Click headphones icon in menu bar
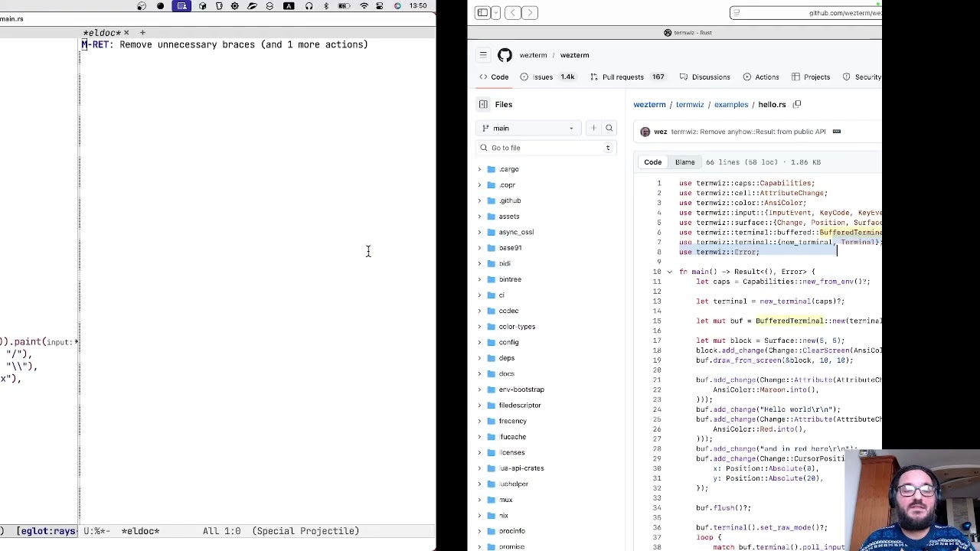Image resolution: width=980 pixels, height=551 pixels. [x=309, y=6]
